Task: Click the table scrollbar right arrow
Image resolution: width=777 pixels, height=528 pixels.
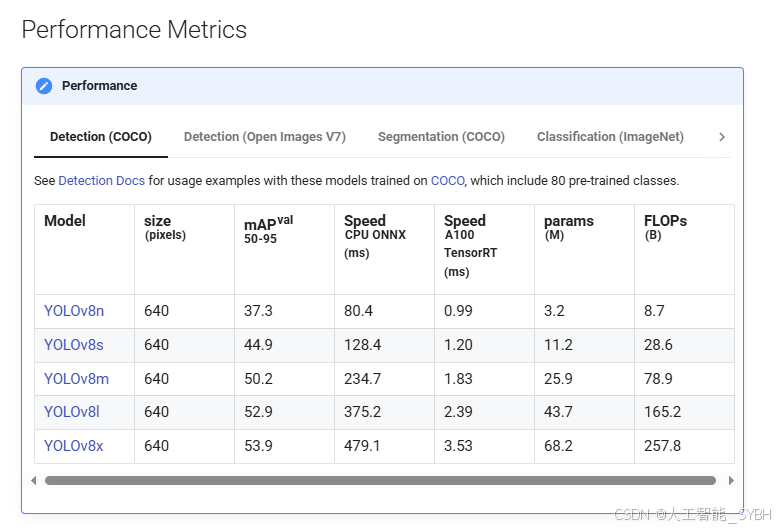Action: (731, 481)
